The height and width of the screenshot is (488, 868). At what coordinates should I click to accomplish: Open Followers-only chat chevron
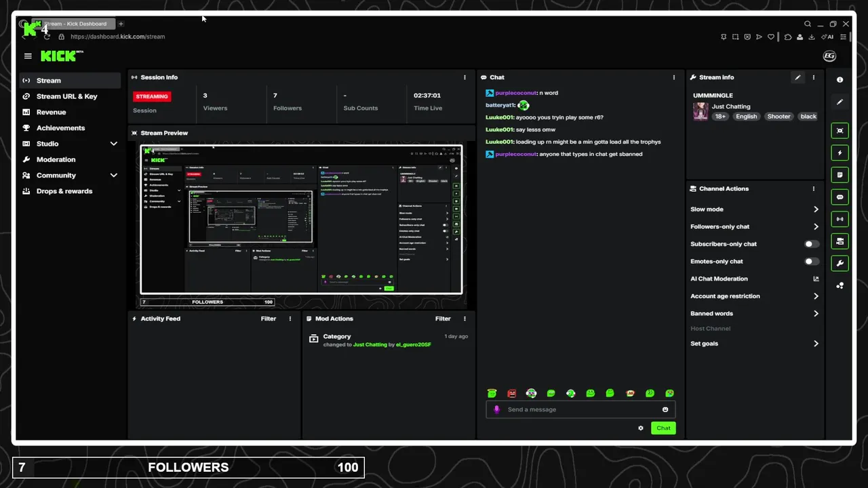coord(816,227)
